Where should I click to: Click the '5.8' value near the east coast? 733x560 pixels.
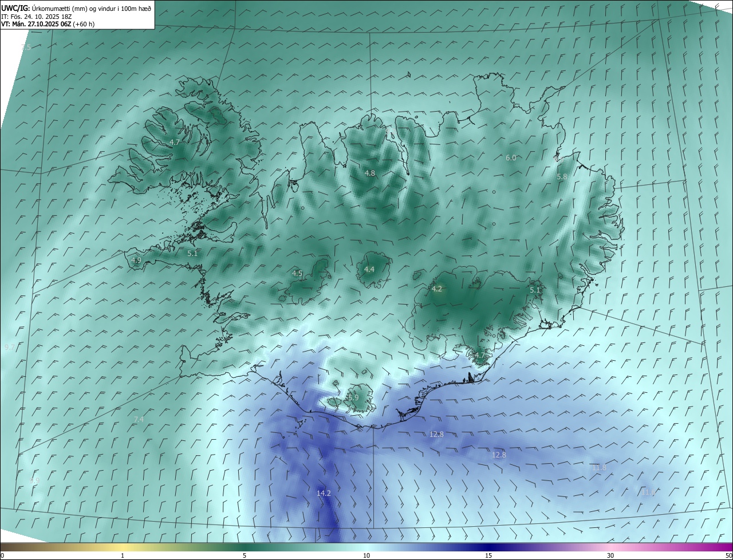(x=562, y=177)
